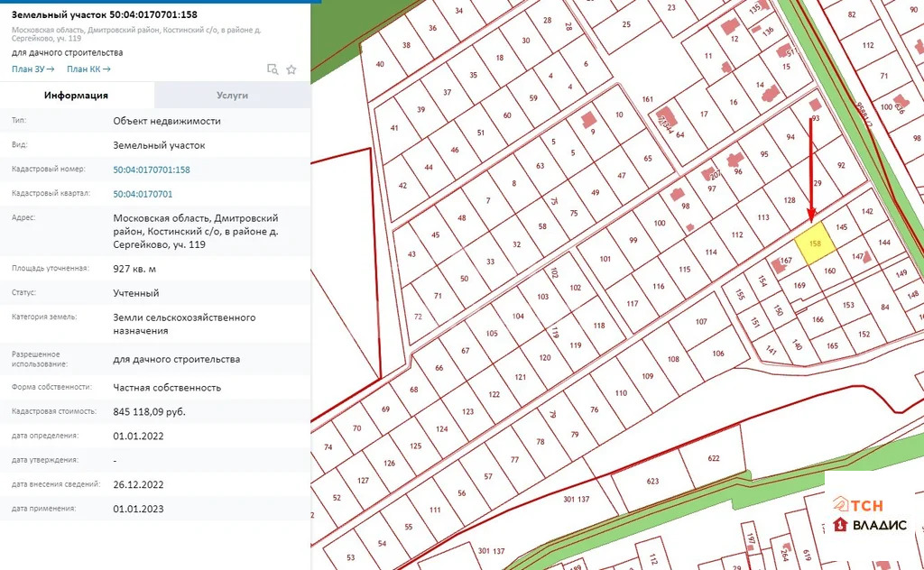Click parcel 161 on the map
The width and height of the screenshot is (924, 570).
click(x=647, y=99)
